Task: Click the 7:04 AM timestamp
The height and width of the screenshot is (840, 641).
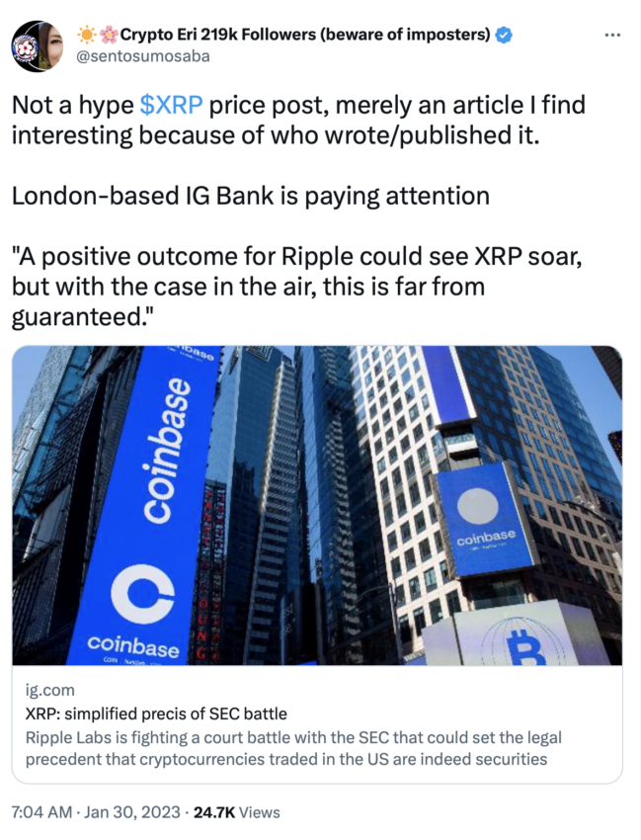Action: (41, 812)
